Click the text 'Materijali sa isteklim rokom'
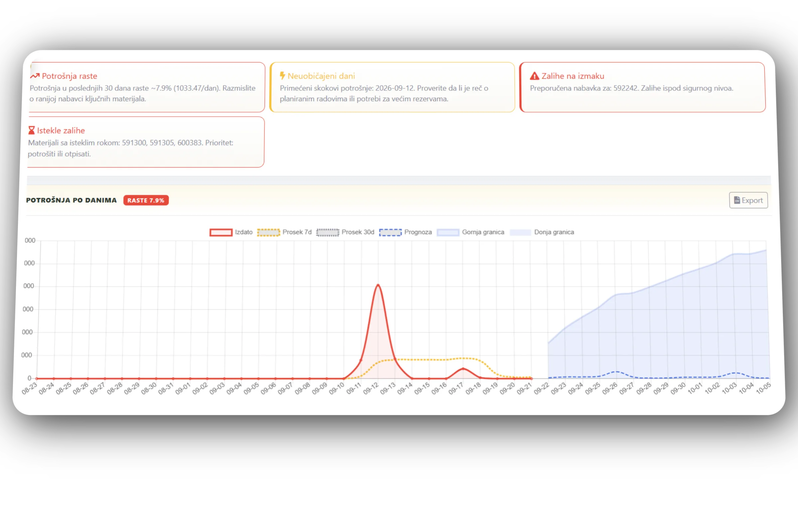This screenshot has width=798, height=532. (x=73, y=143)
